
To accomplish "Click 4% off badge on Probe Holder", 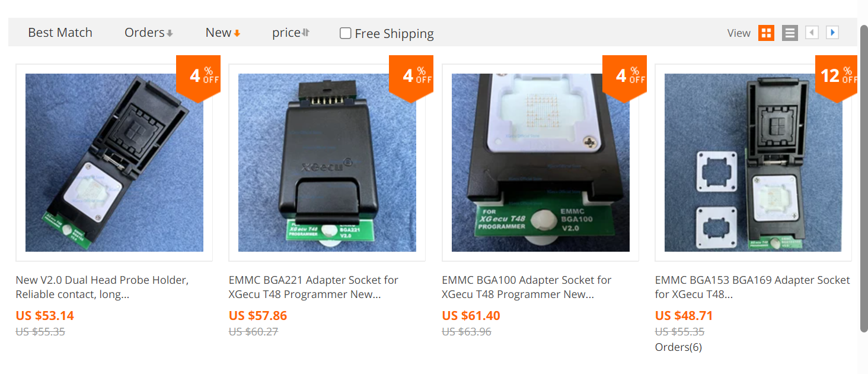I will [199, 76].
